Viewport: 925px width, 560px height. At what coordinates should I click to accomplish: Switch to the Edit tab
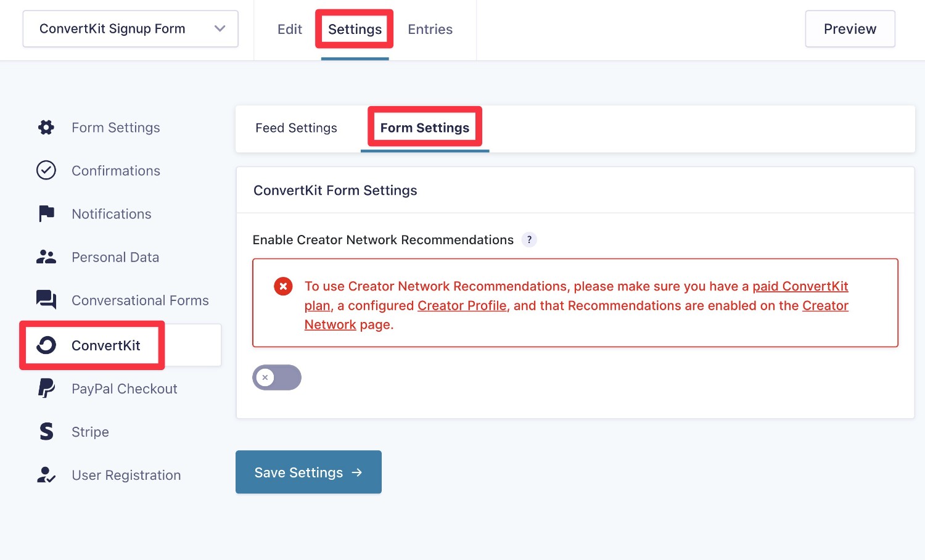tap(290, 29)
